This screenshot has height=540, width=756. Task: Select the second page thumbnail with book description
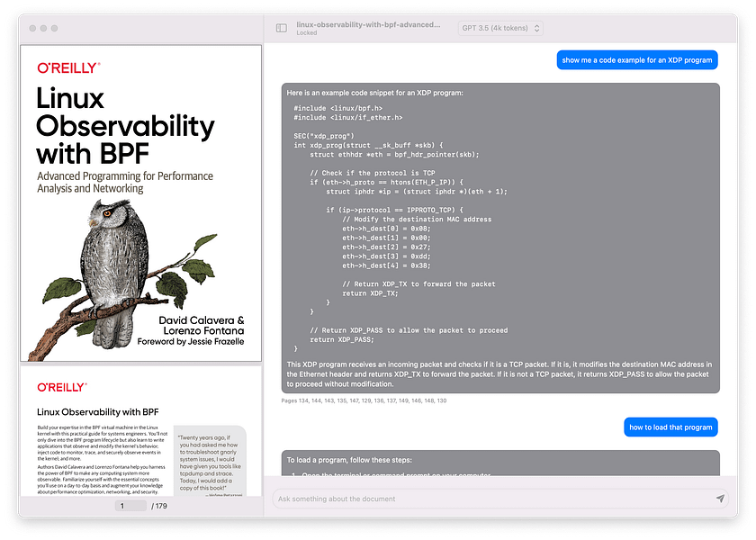[140, 430]
